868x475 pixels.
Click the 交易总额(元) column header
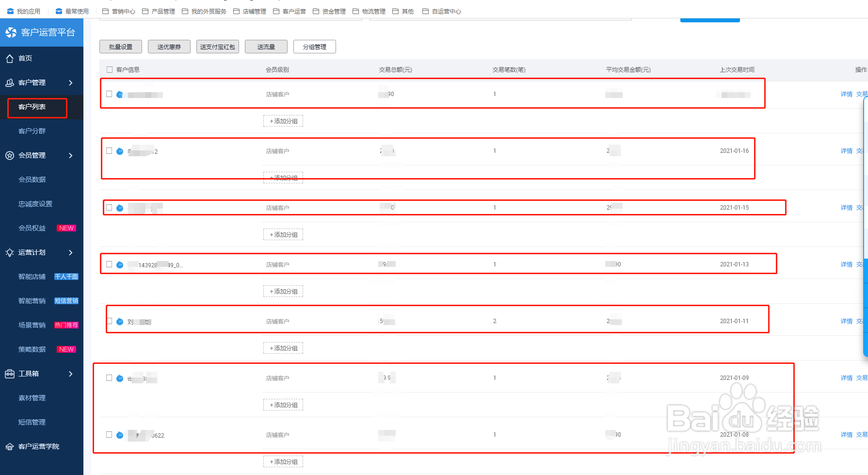[x=396, y=70]
